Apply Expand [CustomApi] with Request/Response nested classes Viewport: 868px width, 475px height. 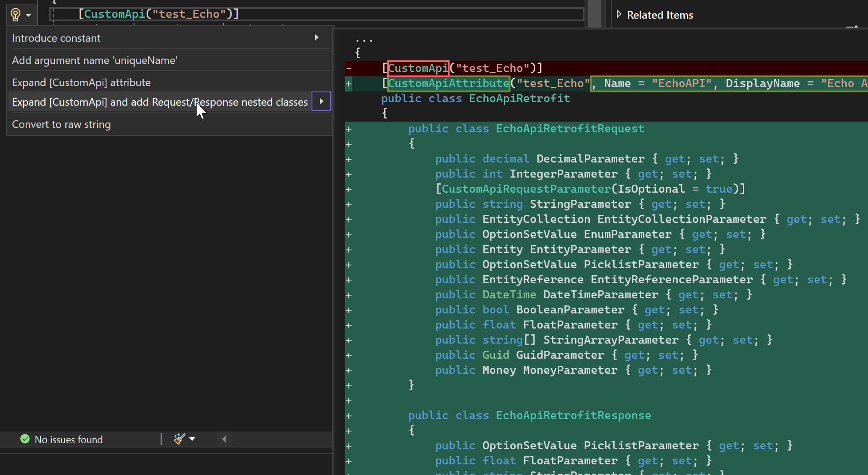(x=160, y=102)
